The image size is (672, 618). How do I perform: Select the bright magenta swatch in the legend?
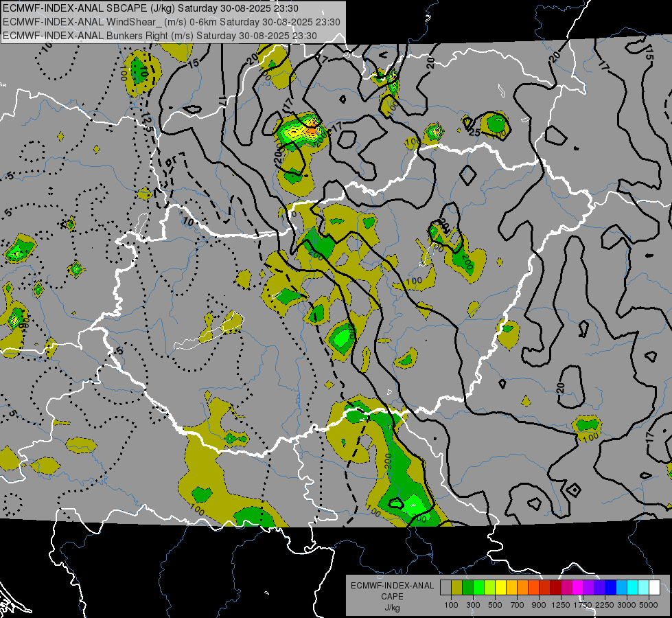(578, 588)
